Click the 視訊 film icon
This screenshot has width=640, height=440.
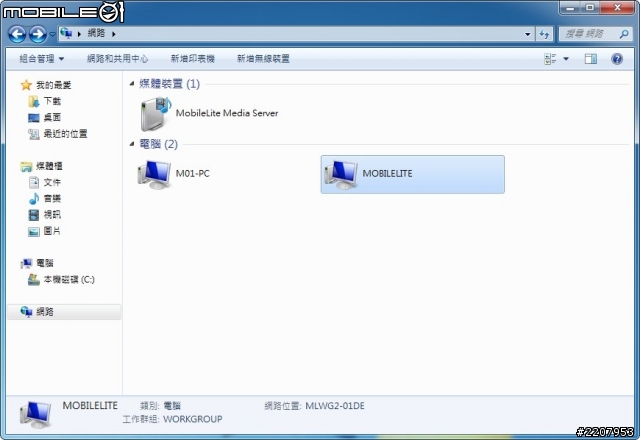point(34,215)
